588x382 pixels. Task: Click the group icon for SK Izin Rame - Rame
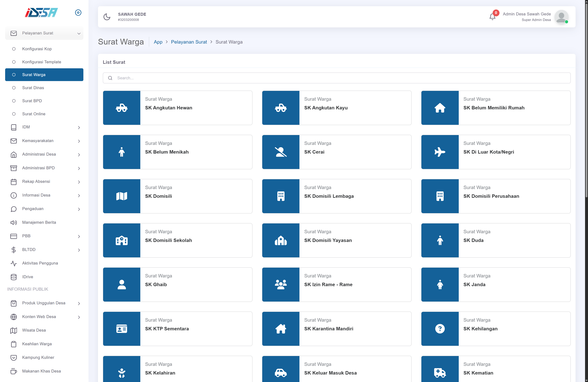281,284
